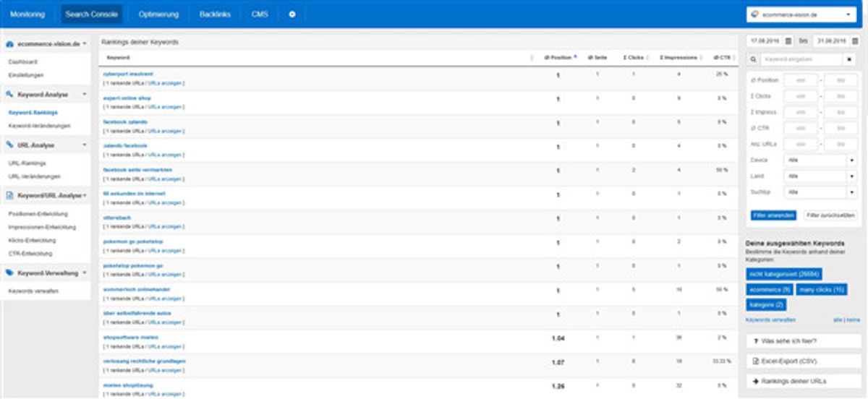Open Impressionen-Entwicklung in the sidebar
The image size is (868, 399).
point(41,227)
